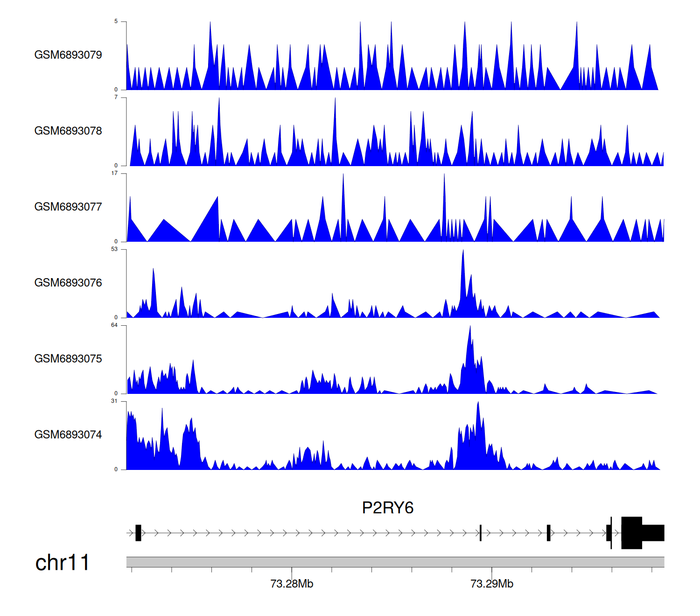Click the y-axis maximum value 64

[114, 325]
